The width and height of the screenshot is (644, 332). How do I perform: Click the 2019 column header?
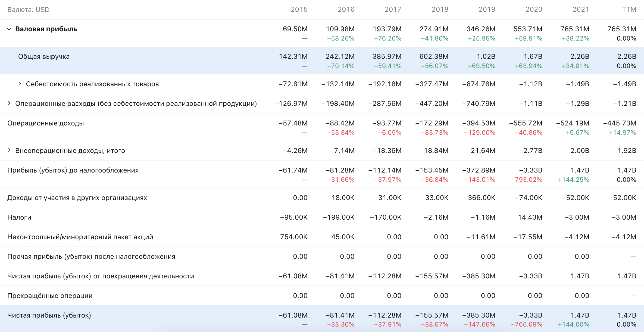click(487, 10)
